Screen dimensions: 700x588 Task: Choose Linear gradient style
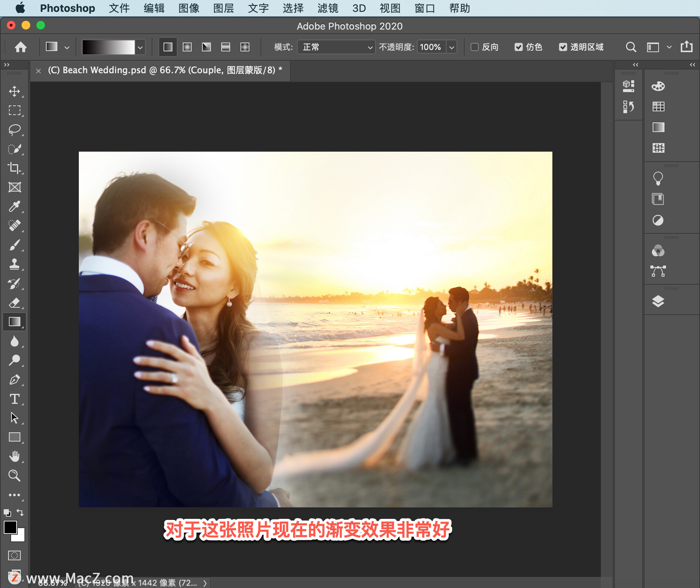click(168, 47)
